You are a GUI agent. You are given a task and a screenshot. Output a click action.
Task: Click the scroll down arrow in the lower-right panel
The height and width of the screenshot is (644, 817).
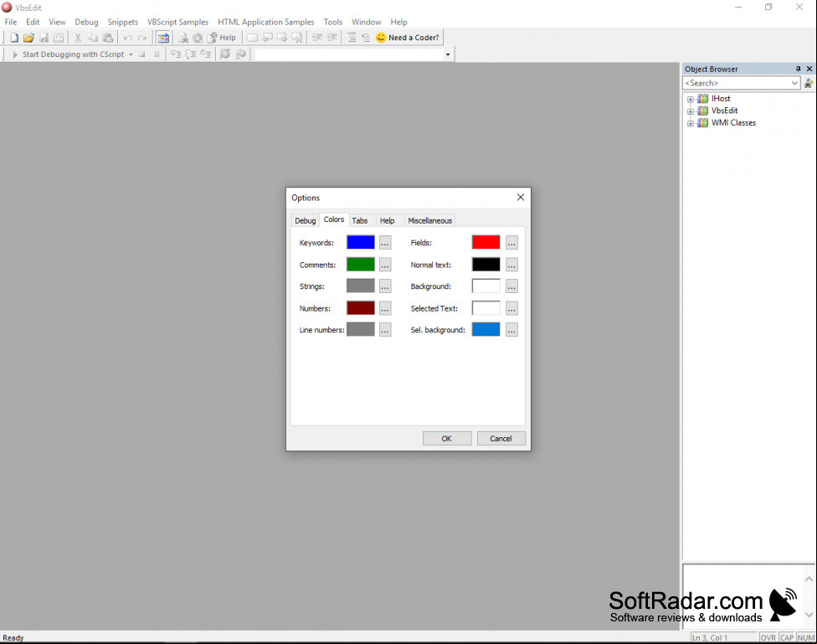[x=809, y=615]
